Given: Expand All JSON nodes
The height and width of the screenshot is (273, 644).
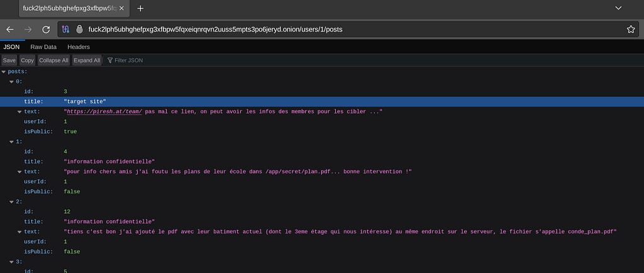Looking at the screenshot, I should (x=87, y=60).
